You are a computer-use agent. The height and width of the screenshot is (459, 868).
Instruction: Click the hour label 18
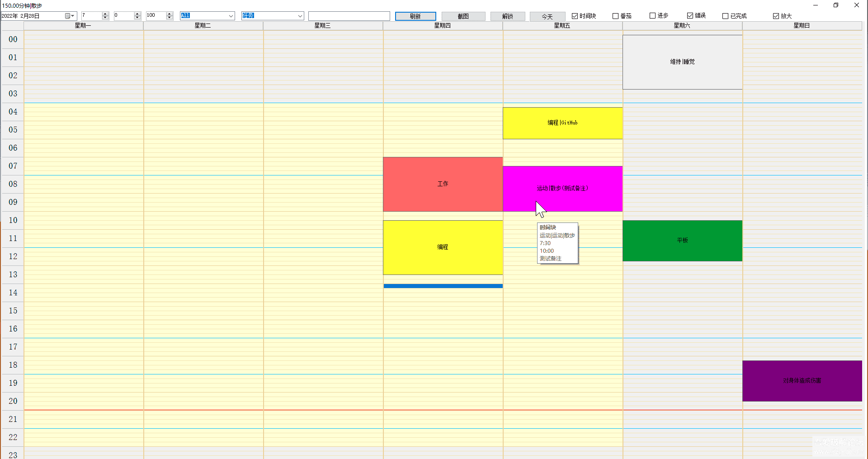pyautogui.click(x=13, y=365)
